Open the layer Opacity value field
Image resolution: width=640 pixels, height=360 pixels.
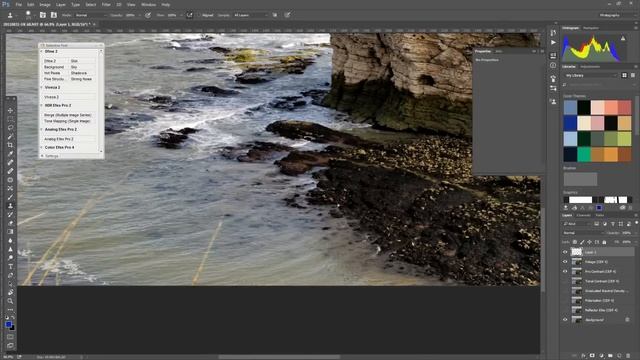(627, 233)
